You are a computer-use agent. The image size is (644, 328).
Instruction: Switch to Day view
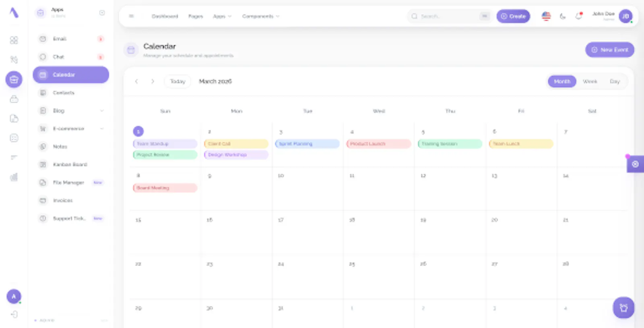point(615,81)
